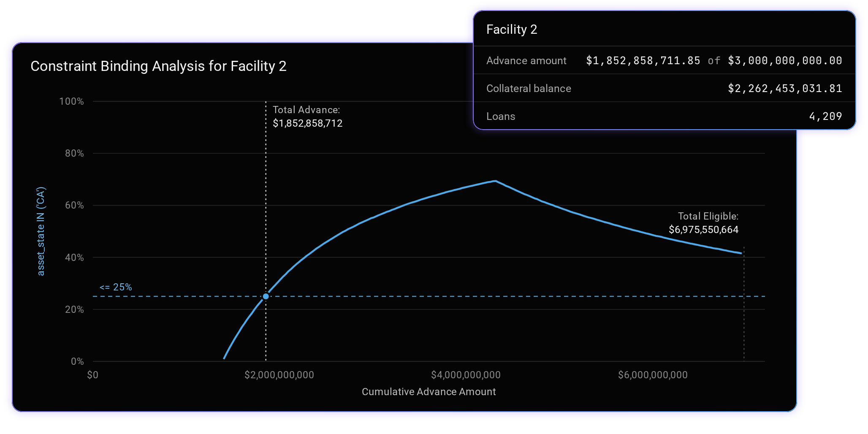The height and width of the screenshot is (434, 868).
Task: Click the peak point of the blue curve
Action: pos(495,181)
